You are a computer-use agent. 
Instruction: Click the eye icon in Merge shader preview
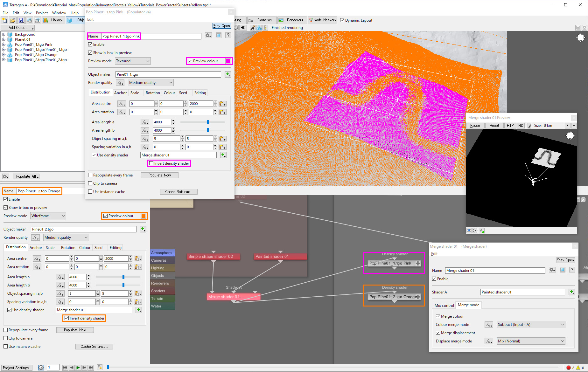[x=469, y=231]
